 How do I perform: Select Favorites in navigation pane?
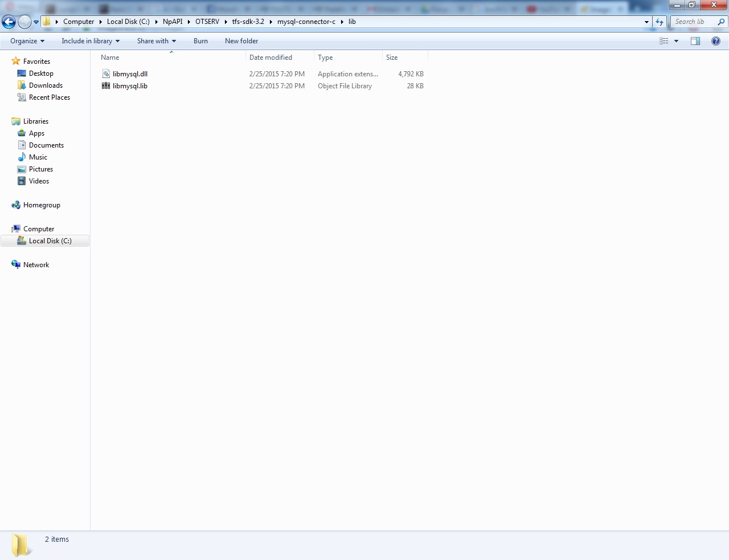[36, 62]
